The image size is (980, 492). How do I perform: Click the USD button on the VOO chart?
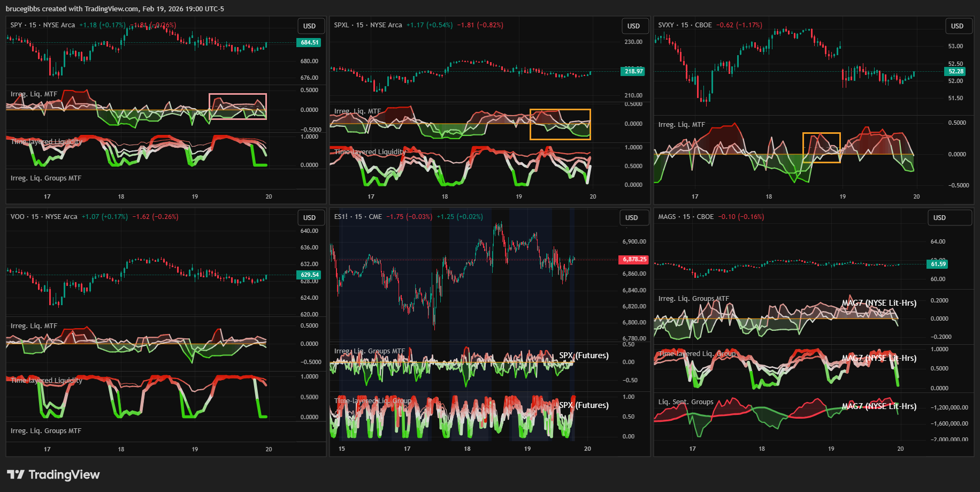310,218
